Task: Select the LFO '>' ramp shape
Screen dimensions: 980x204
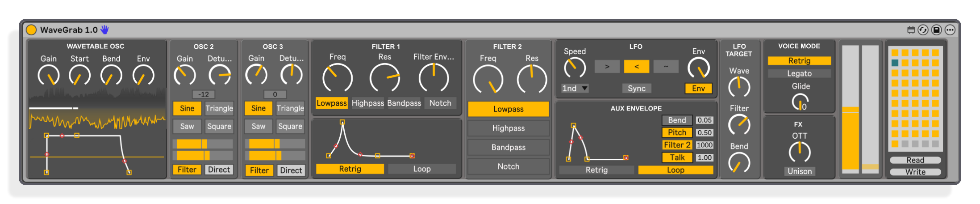Action: [607, 66]
